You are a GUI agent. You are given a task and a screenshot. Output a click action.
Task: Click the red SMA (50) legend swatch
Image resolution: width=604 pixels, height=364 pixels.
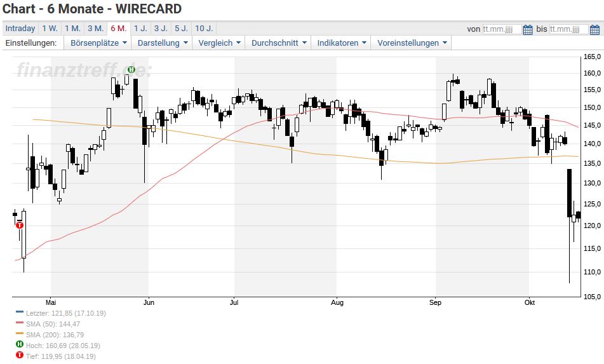[x=20, y=323]
